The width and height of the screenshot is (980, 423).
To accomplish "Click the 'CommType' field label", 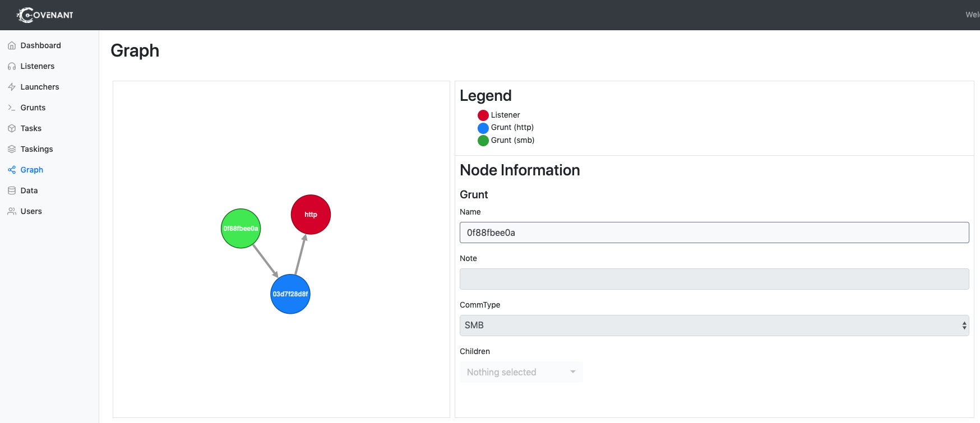I will (480, 305).
